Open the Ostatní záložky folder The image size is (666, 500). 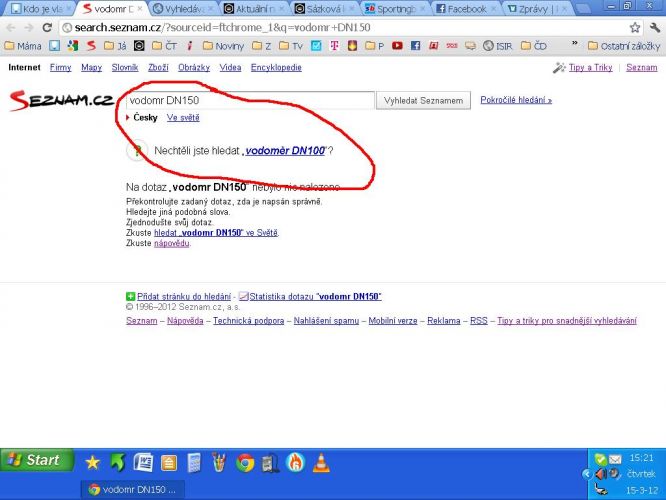tap(624, 45)
